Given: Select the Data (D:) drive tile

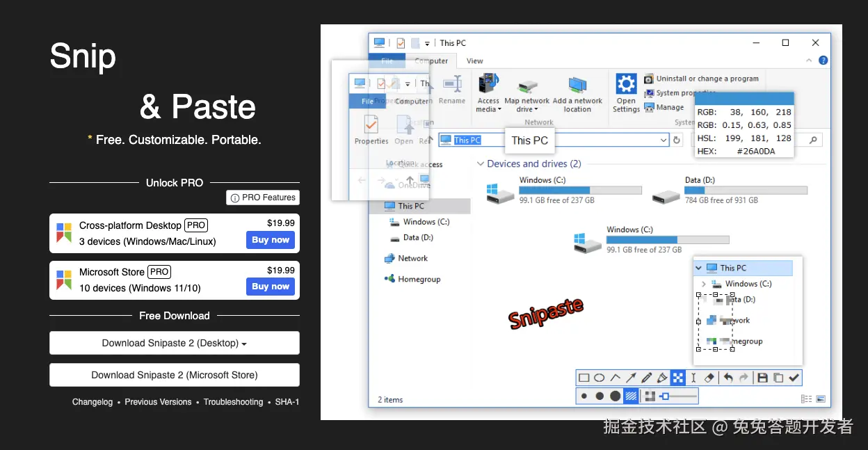Looking at the screenshot, I should (730, 190).
